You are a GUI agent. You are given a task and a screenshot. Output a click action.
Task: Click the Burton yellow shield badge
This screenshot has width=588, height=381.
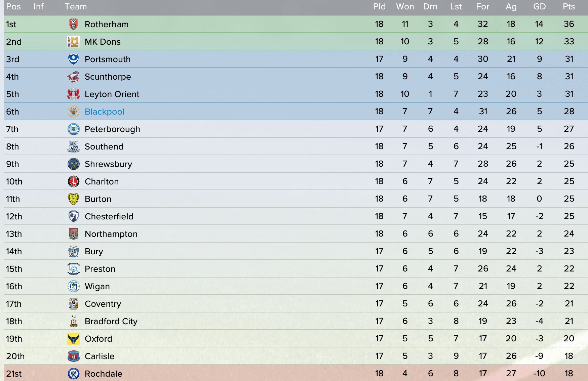73,199
